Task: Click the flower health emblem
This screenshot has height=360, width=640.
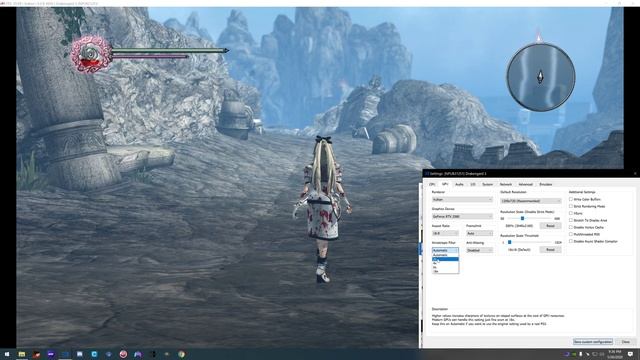Action: 91,54
